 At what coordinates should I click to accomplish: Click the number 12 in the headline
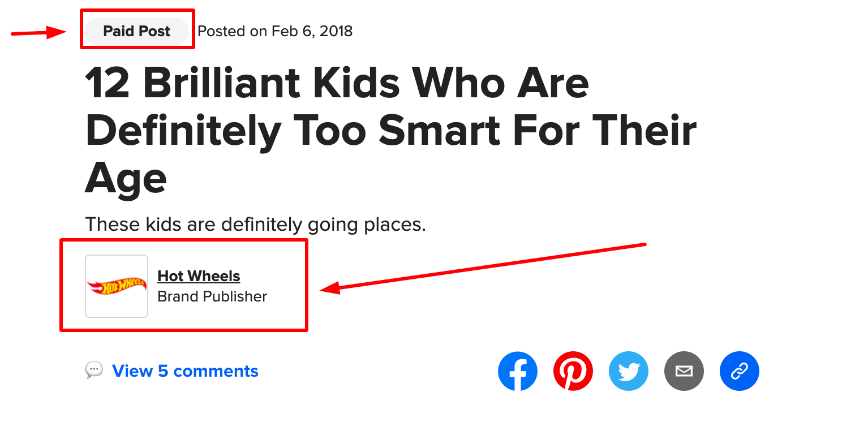click(109, 83)
